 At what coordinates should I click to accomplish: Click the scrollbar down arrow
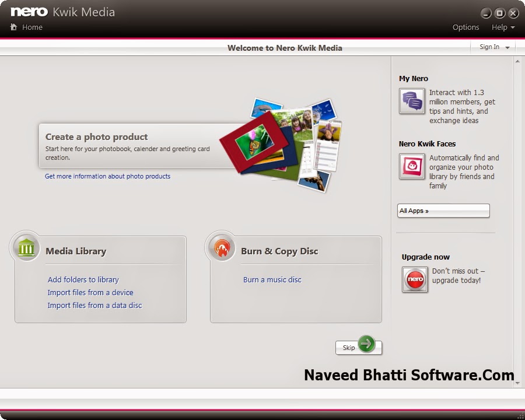click(517, 383)
